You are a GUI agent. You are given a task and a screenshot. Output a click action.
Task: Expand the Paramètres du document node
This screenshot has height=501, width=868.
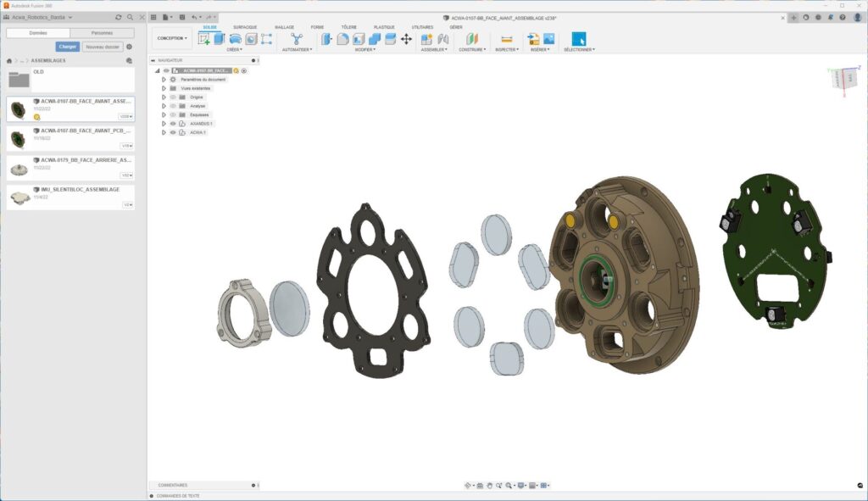pos(164,79)
